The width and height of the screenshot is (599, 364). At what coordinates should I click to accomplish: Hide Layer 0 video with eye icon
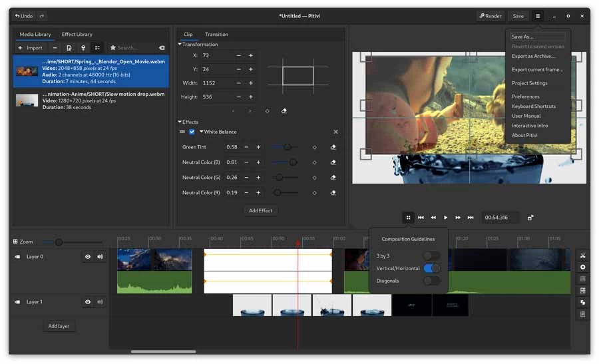point(87,257)
